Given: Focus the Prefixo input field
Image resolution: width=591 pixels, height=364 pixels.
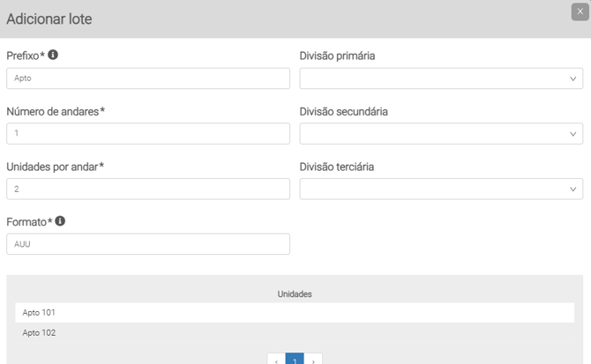Looking at the screenshot, I should click(x=148, y=78).
